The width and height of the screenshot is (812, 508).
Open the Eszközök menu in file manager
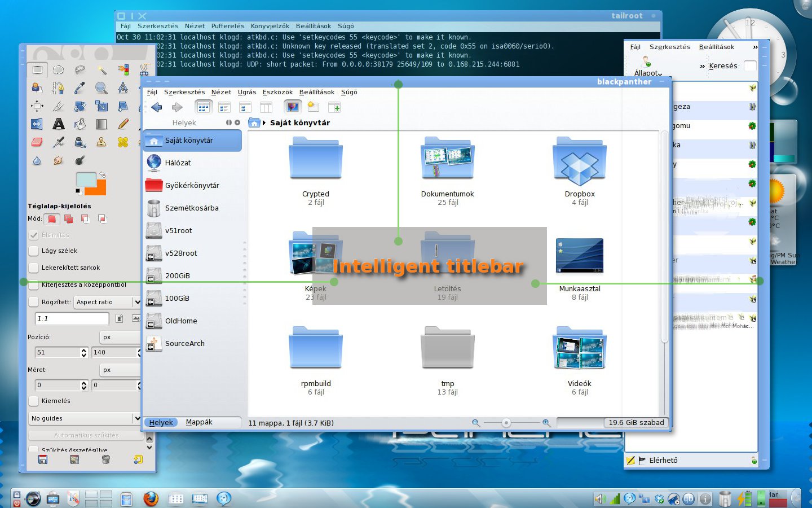(277, 92)
